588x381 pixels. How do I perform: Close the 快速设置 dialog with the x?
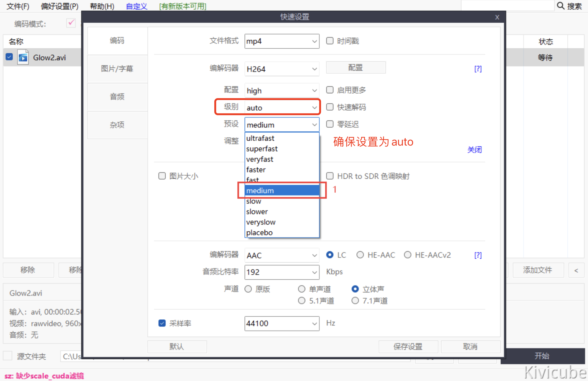coord(497,17)
